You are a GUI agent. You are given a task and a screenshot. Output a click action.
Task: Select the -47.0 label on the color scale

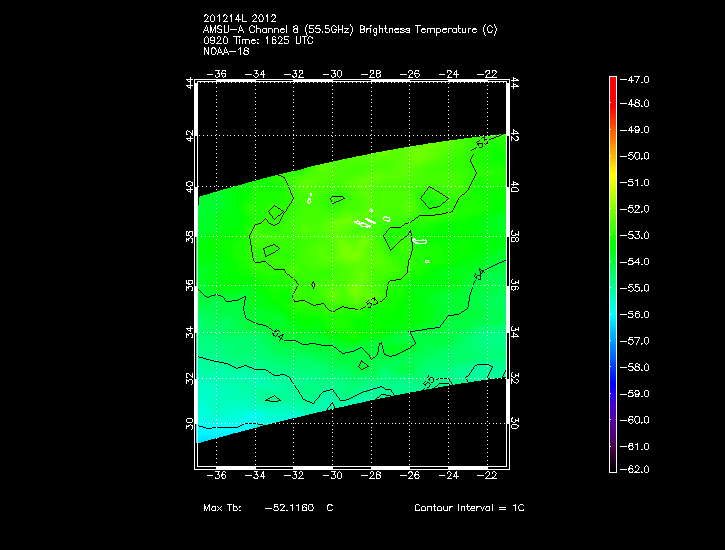638,78
